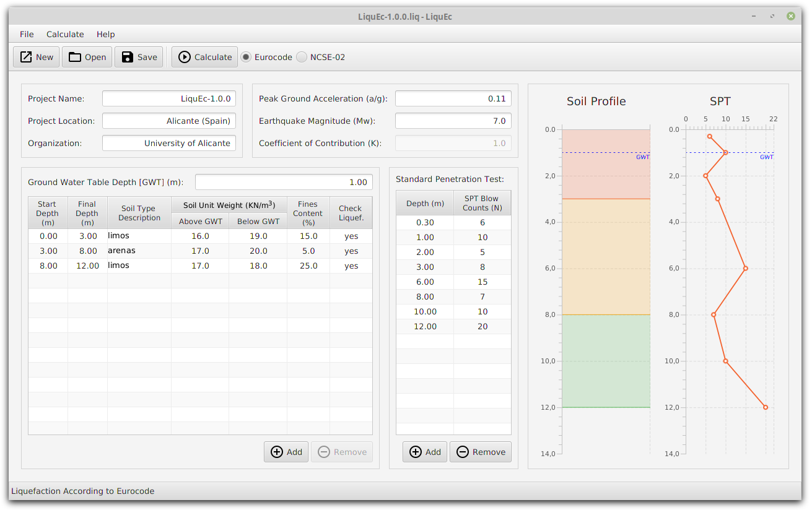Image resolution: width=812 pixels, height=510 pixels.
Task: Run the analysis with the Calculate button
Action: (204, 57)
